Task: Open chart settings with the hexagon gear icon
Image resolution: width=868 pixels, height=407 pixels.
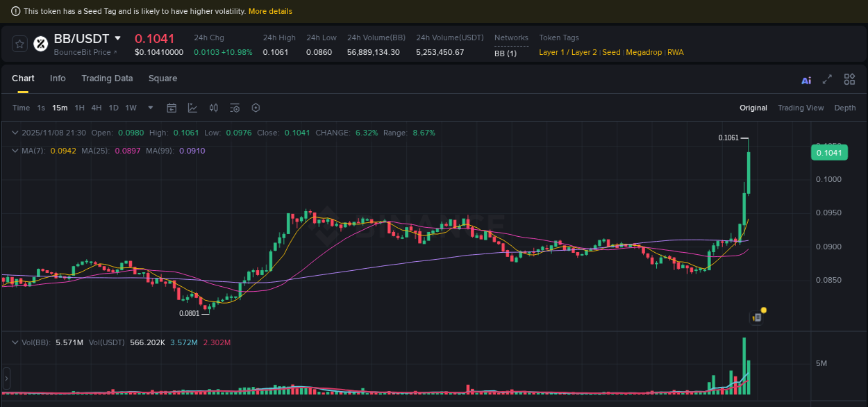Action: 256,108
